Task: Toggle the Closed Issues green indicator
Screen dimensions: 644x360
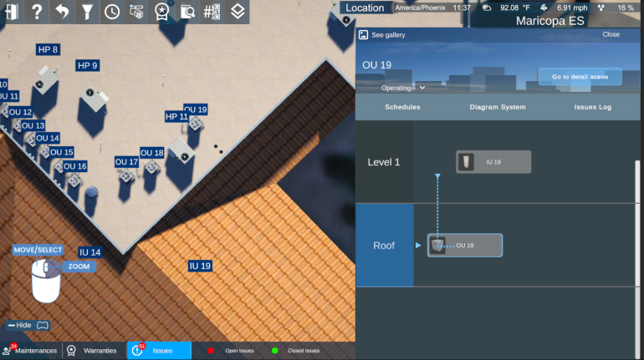Action: pos(274,351)
